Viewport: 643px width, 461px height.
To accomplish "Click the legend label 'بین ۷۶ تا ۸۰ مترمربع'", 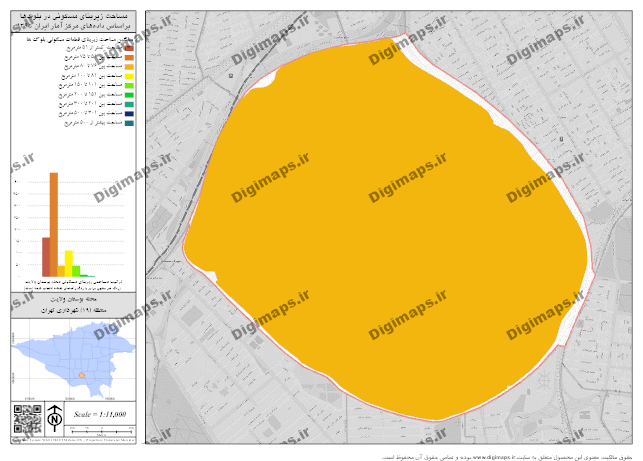I will (x=93, y=66).
